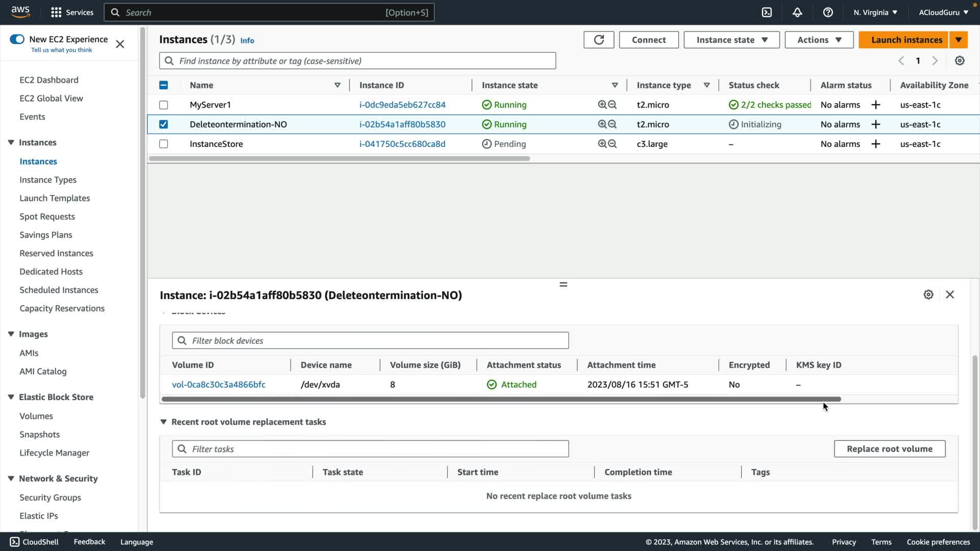This screenshot has width=980, height=551.
Task: Open the Services grid menu
Action: point(56,12)
